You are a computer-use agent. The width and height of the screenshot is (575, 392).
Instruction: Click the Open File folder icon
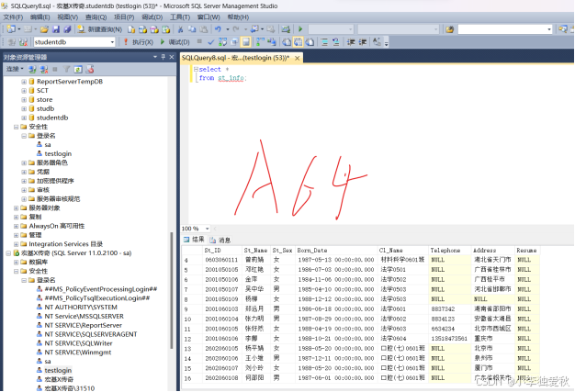point(44,29)
